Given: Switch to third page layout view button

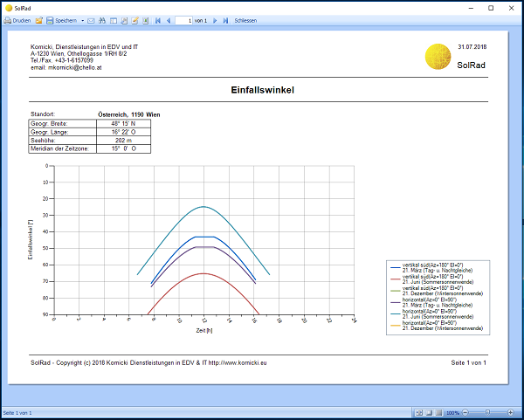Looking at the screenshot, I should tap(438, 412).
